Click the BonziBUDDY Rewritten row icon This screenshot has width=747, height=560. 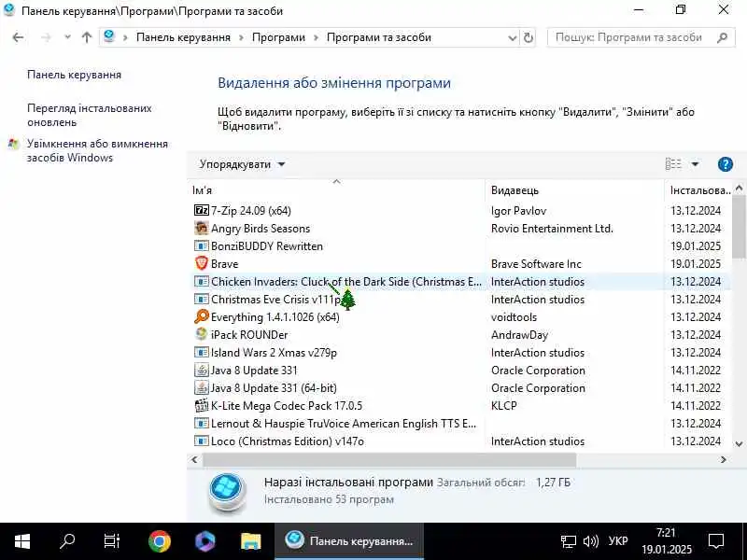[202, 245]
